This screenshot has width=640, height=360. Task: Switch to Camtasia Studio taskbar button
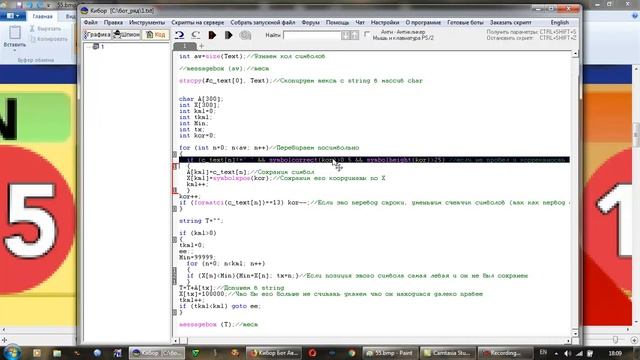tap(447, 353)
